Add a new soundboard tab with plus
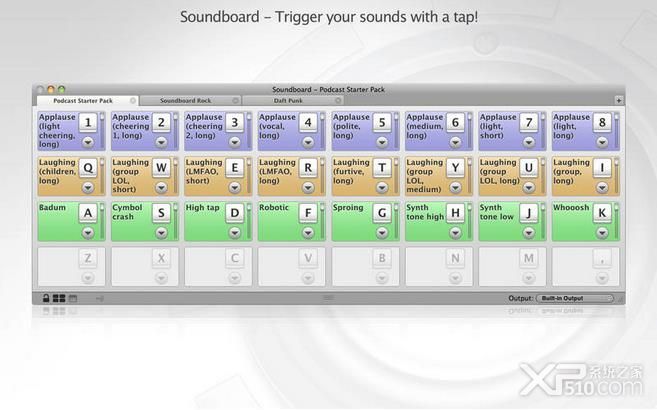 [x=618, y=101]
